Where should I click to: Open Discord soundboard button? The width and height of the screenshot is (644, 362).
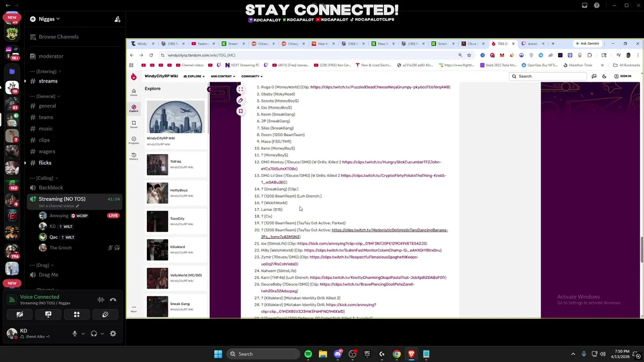click(105, 314)
